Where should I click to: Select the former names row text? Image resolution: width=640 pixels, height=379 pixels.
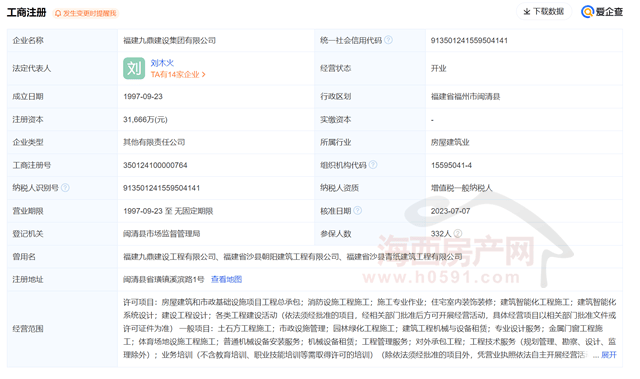293,257
